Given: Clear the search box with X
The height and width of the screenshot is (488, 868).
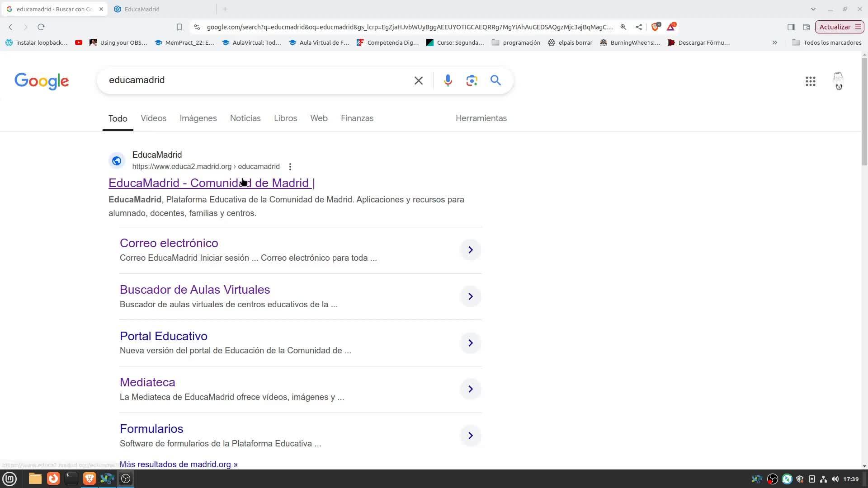Looking at the screenshot, I should tap(419, 80).
